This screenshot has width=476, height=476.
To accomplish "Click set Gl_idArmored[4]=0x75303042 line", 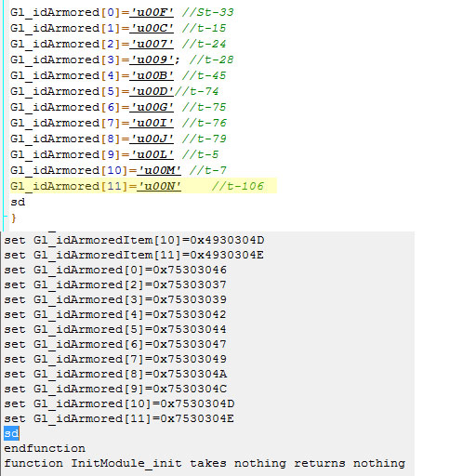I will tap(115, 315).
